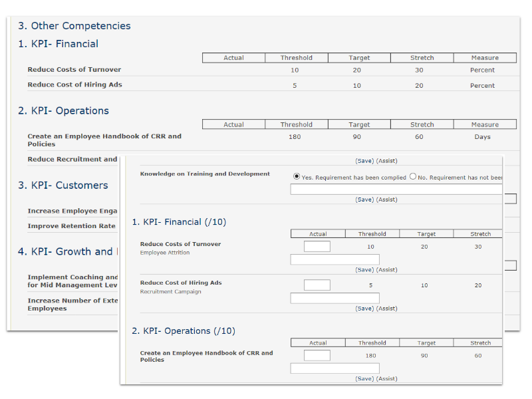The image size is (532, 399).
Task: Click 'Increase Number of Exte' row in back window
Action: pyautogui.click(x=72, y=305)
